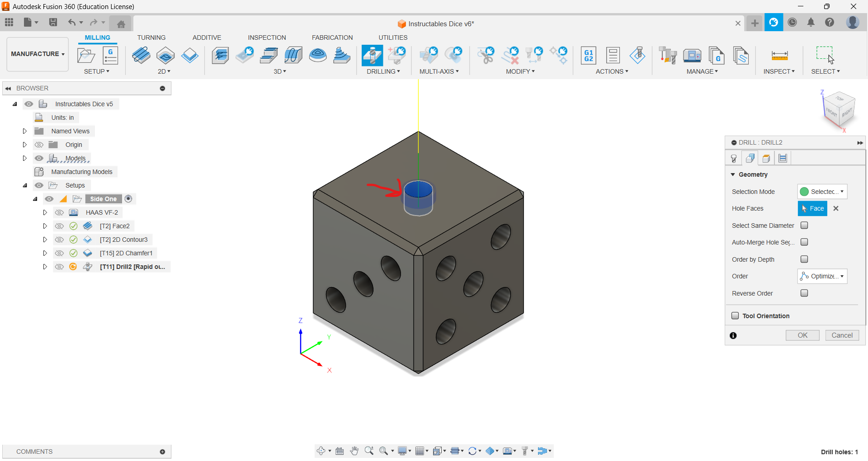This screenshot has height=461, width=868.
Task: Select the Multi-Axis Contour icon
Action: pos(453,56)
